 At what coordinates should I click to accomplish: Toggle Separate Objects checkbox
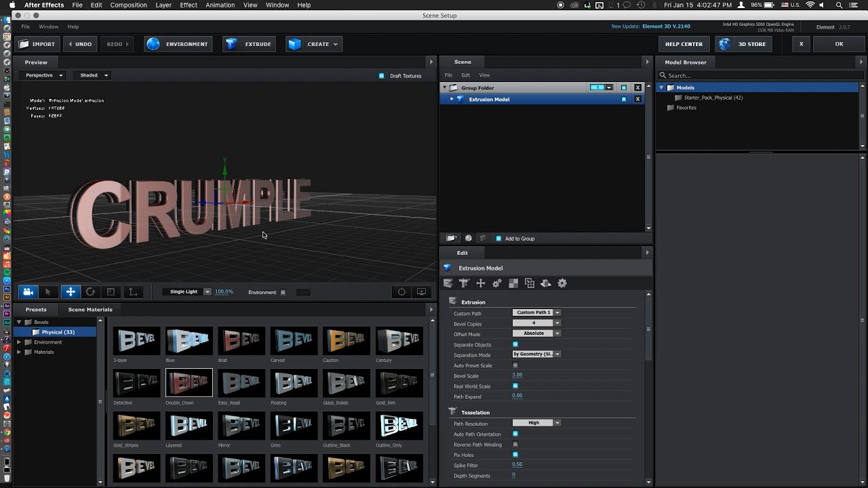515,344
